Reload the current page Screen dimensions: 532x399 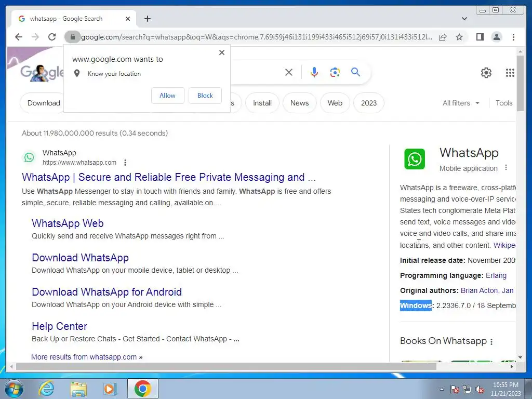pyautogui.click(x=52, y=37)
